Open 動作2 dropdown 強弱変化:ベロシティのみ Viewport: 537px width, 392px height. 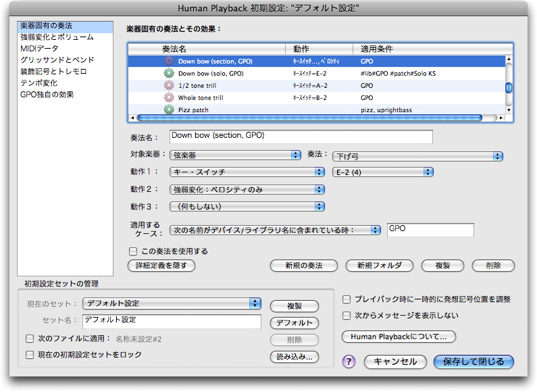point(247,189)
